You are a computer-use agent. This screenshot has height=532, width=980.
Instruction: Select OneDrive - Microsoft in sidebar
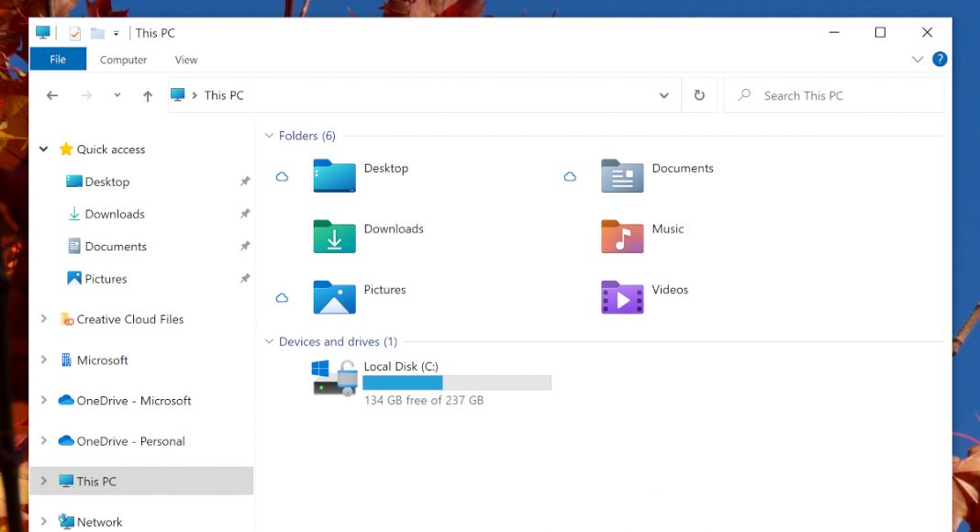134,401
